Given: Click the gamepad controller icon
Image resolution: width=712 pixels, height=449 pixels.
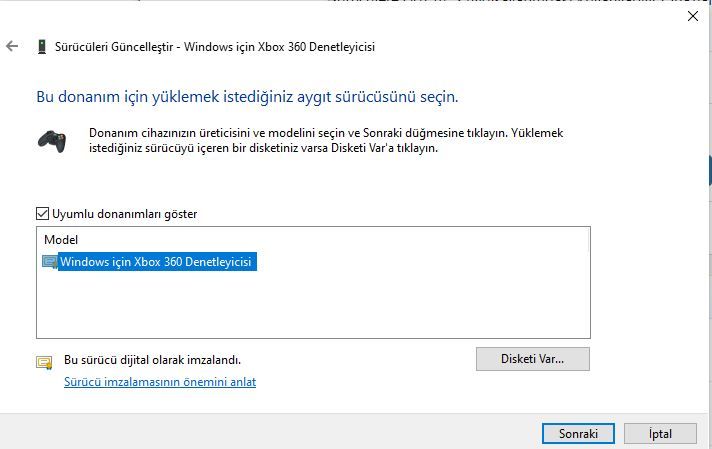Looking at the screenshot, I should (x=52, y=141).
